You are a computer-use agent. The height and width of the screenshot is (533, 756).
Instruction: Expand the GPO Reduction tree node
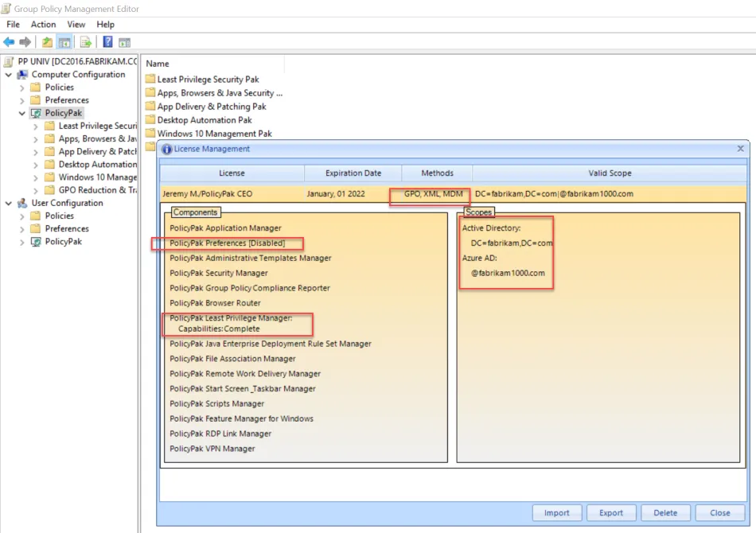[36, 191]
